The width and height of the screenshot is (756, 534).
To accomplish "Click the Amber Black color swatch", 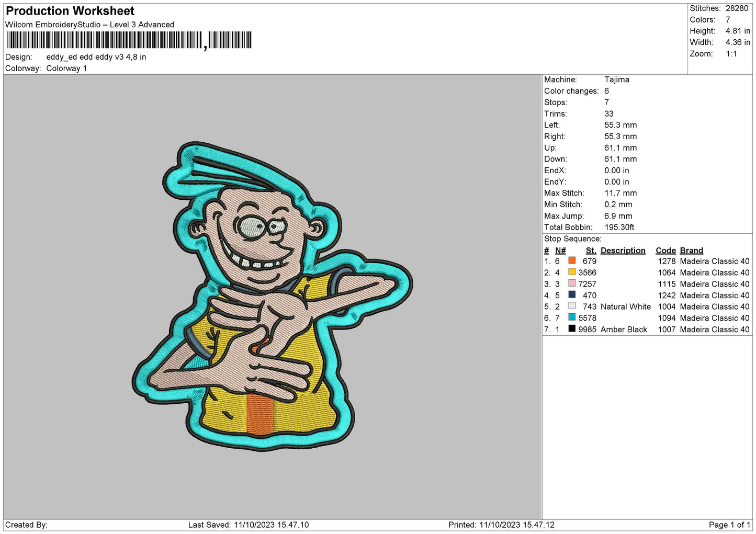I will [x=572, y=328].
